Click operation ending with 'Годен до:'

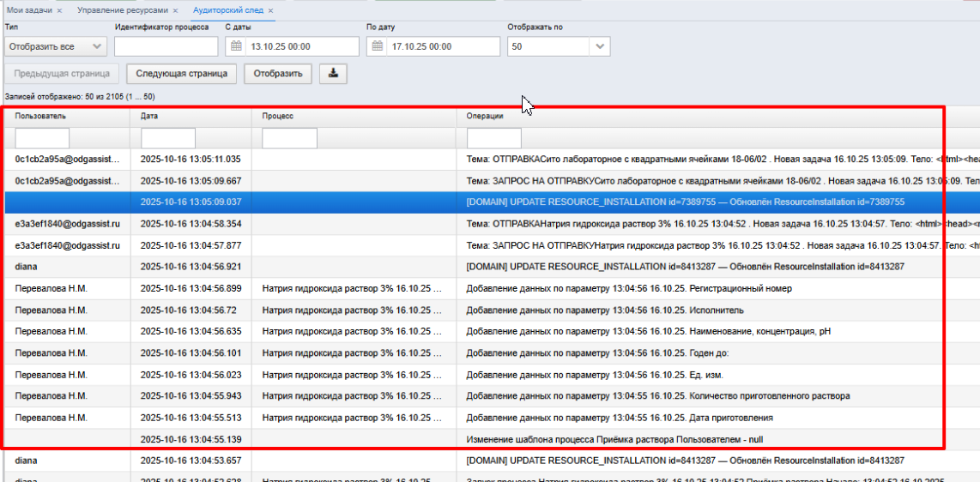pyautogui.click(x=598, y=352)
